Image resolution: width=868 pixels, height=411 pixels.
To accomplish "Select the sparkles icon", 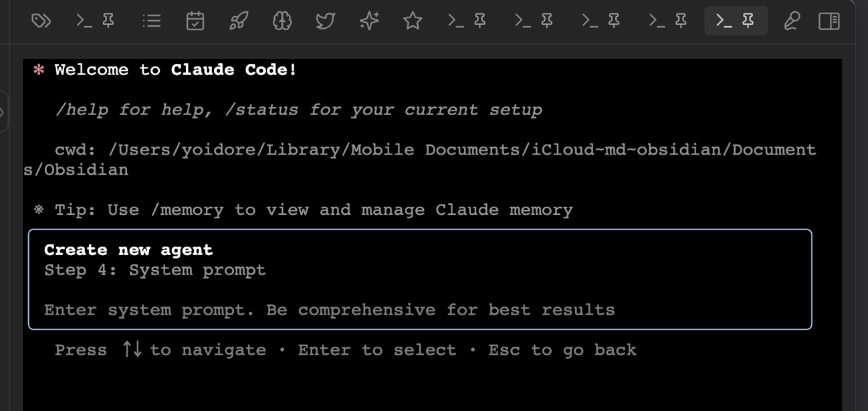I will [x=369, y=21].
